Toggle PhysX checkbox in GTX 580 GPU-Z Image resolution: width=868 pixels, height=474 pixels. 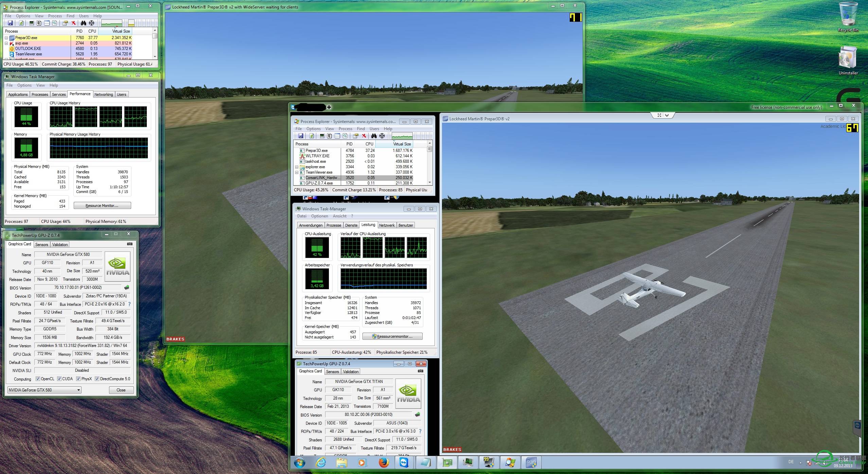pos(78,379)
